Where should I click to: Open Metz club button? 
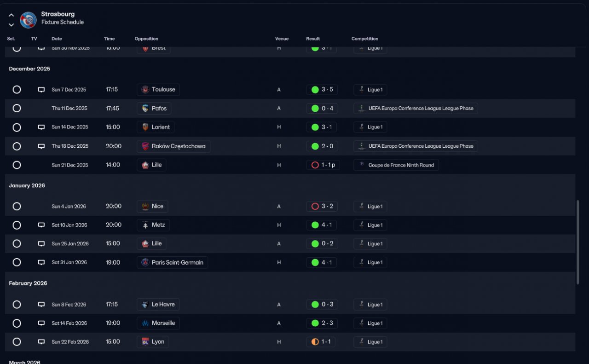point(153,225)
